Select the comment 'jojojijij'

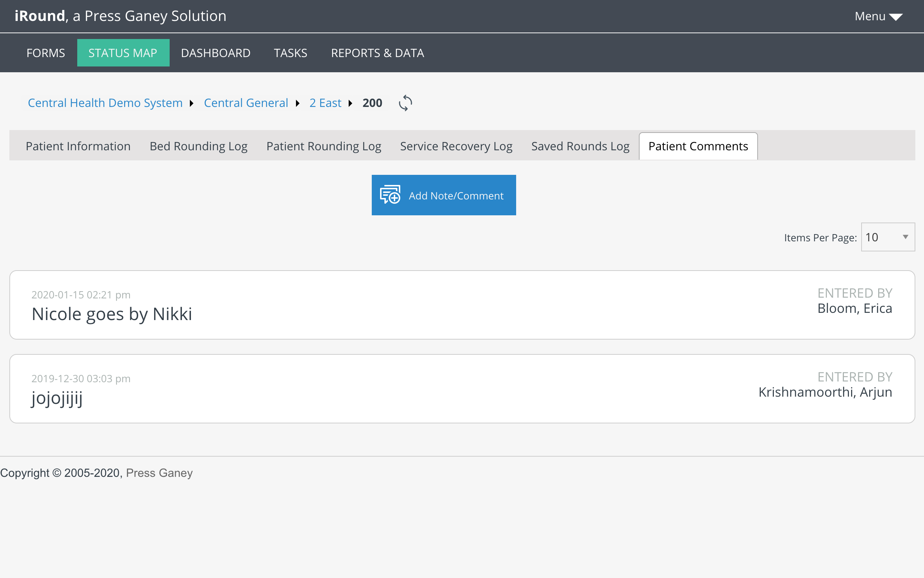(x=57, y=398)
